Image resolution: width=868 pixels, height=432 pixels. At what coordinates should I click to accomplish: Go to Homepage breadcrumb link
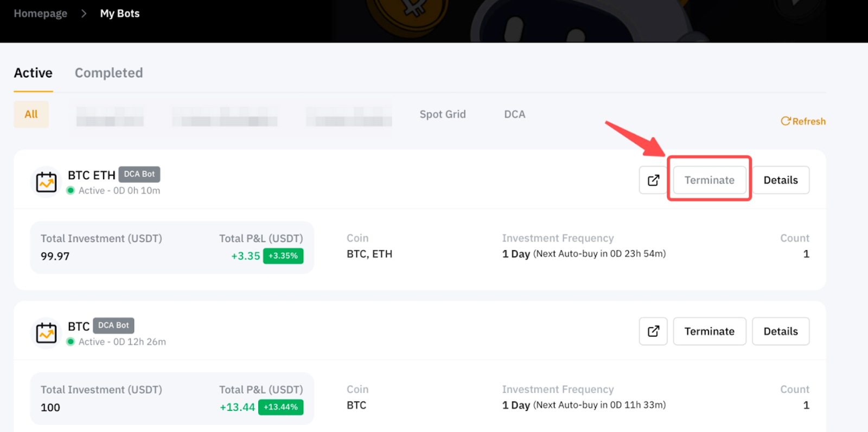40,14
